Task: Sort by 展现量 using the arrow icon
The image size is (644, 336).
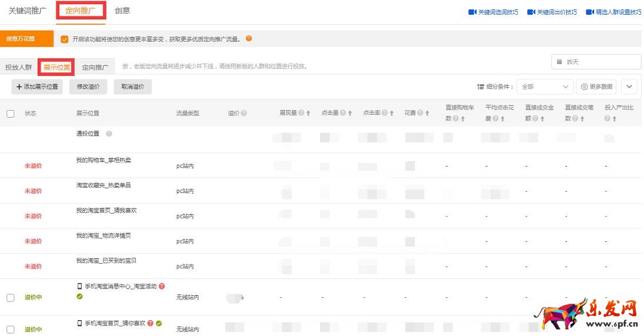Action: (x=308, y=113)
